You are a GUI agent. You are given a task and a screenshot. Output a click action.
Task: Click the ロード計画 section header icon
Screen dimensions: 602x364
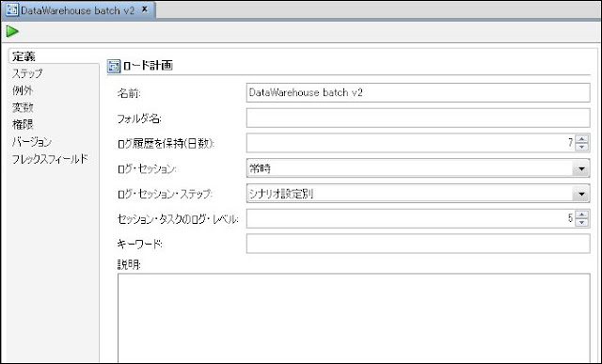tap(114, 66)
